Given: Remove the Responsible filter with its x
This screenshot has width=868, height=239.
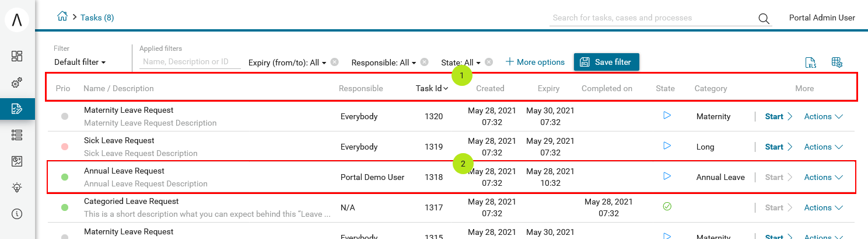Looking at the screenshot, I should tap(424, 62).
